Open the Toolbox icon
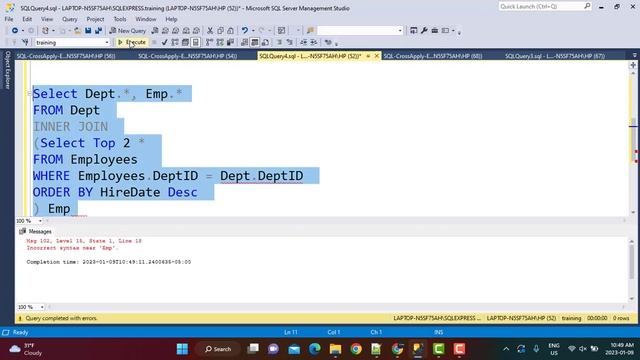This screenshot has width=640, height=360. [x=435, y=31]
